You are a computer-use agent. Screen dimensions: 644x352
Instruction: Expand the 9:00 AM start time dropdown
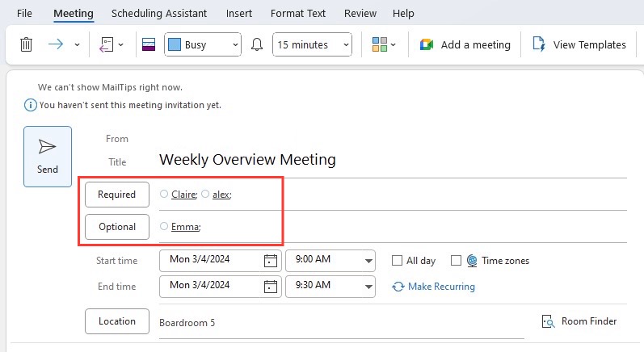coord(368,261)
